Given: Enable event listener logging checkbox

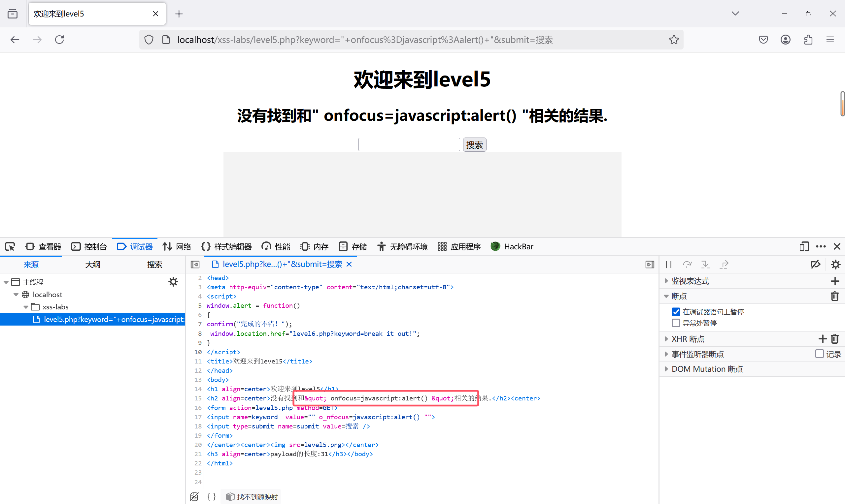Looking at the screenshot, I should [819, 354].
